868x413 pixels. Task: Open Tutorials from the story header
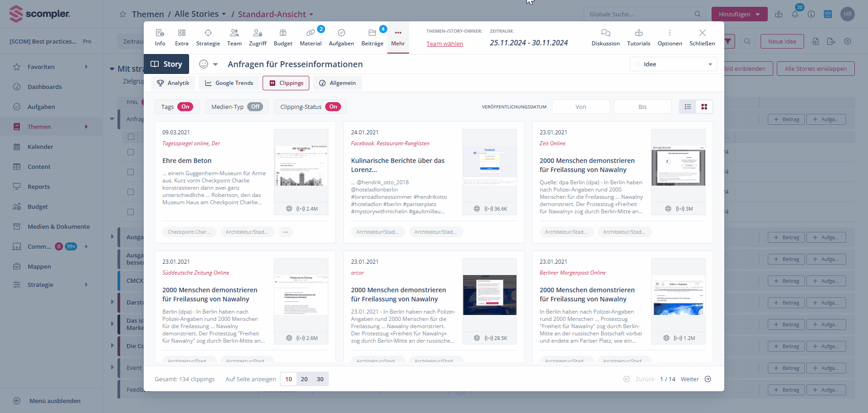pos(639,37)
